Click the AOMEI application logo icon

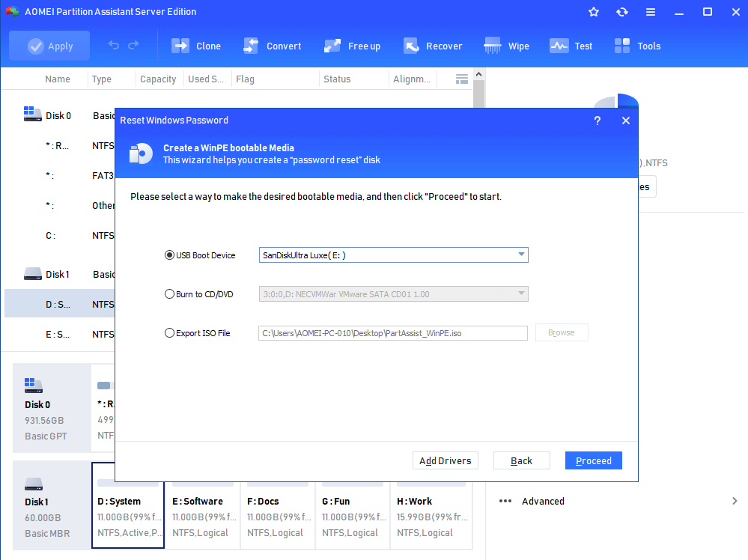pyautogui.click(x=13, y=11)
